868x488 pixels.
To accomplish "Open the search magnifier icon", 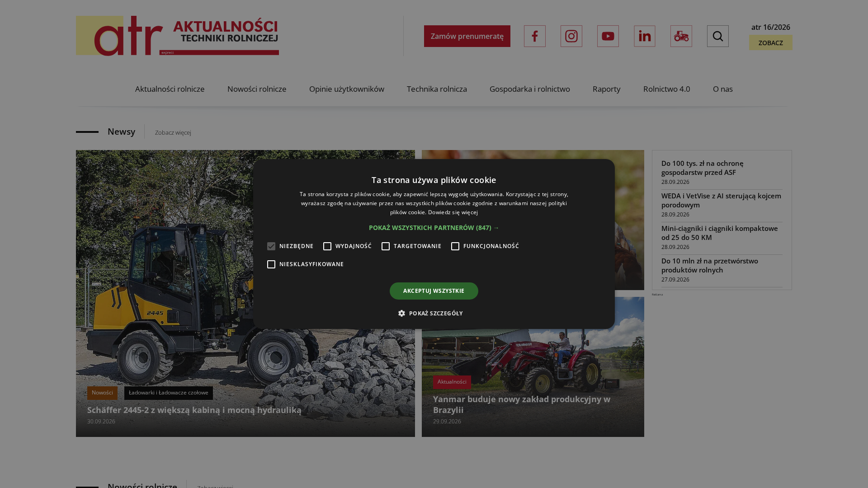I will 718,36.
